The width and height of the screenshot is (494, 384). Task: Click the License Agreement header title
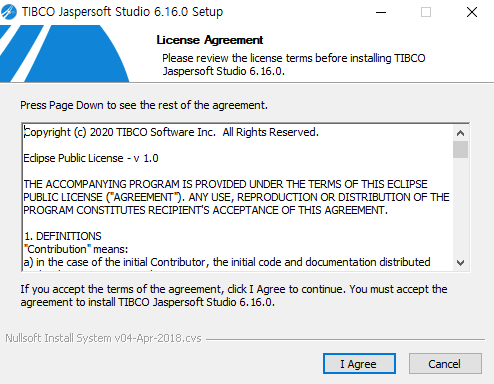[x=210, y=40]
